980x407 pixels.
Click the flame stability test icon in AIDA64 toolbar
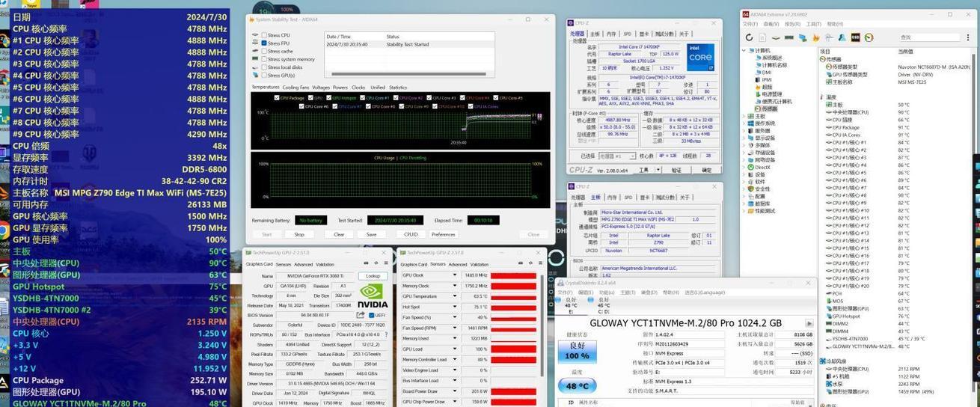click(x=815, y=37)
